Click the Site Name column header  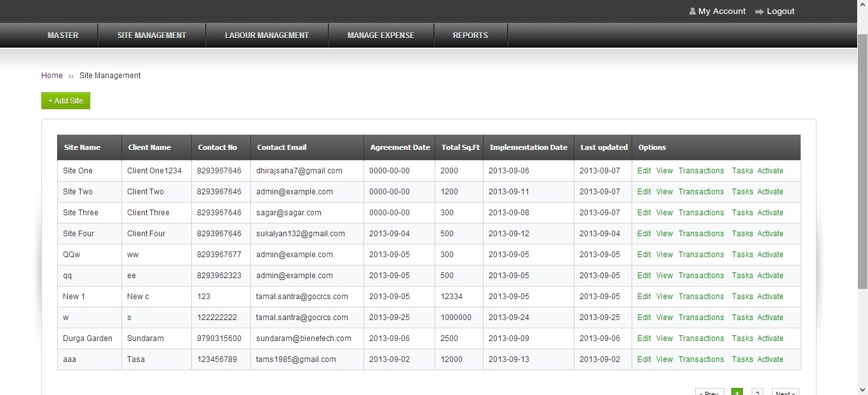coord(82,147)
